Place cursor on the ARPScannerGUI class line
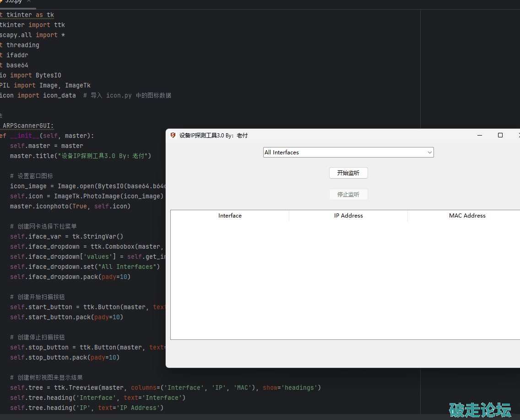This screenshot has height=420, width=520. [x=27, y=125]
